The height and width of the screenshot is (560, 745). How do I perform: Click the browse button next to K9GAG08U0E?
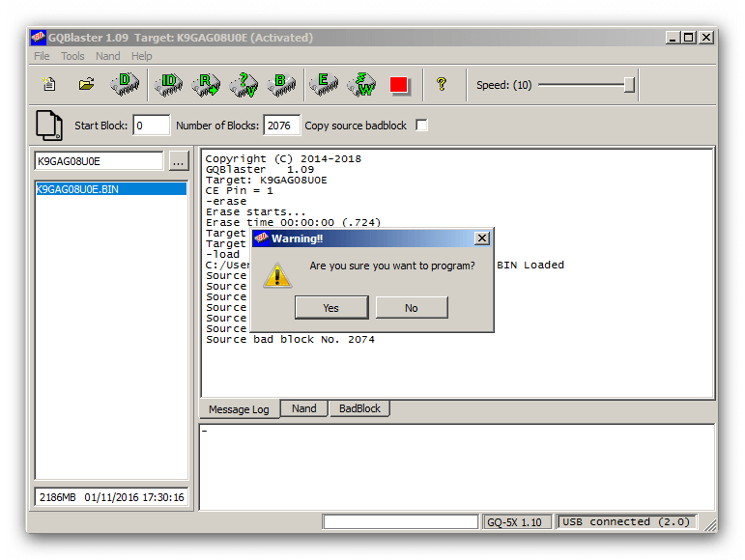[x=178, y=161]
